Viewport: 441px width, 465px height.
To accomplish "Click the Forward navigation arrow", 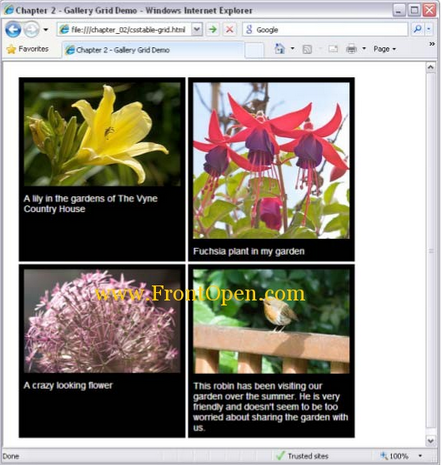I will (x=32, y=30).
